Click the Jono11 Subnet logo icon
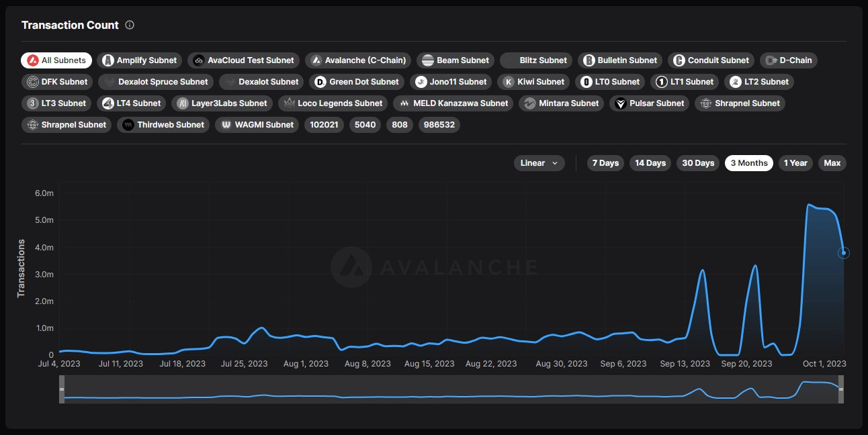The image size is (868, 435). click(421, 82)
